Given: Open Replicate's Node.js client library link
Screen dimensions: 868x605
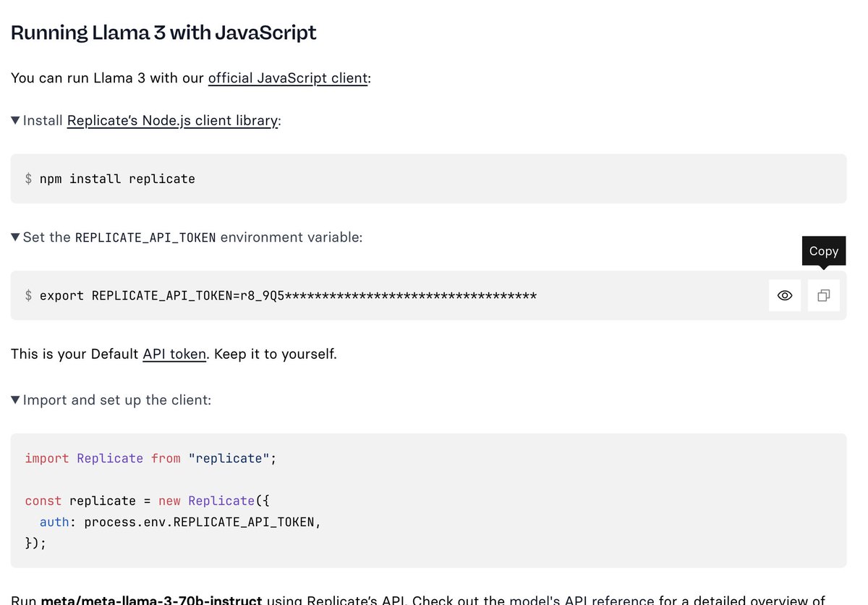Looking at the screenshot, I should 172,120.
